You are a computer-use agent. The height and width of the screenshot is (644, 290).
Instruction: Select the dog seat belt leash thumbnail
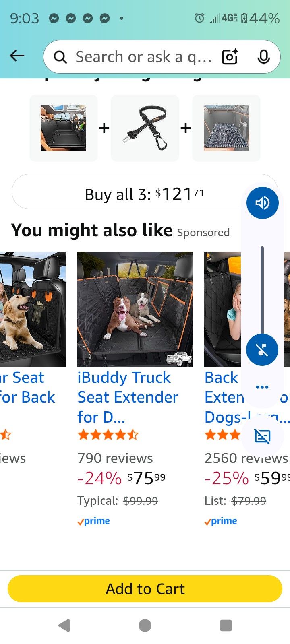click(145, 128)
